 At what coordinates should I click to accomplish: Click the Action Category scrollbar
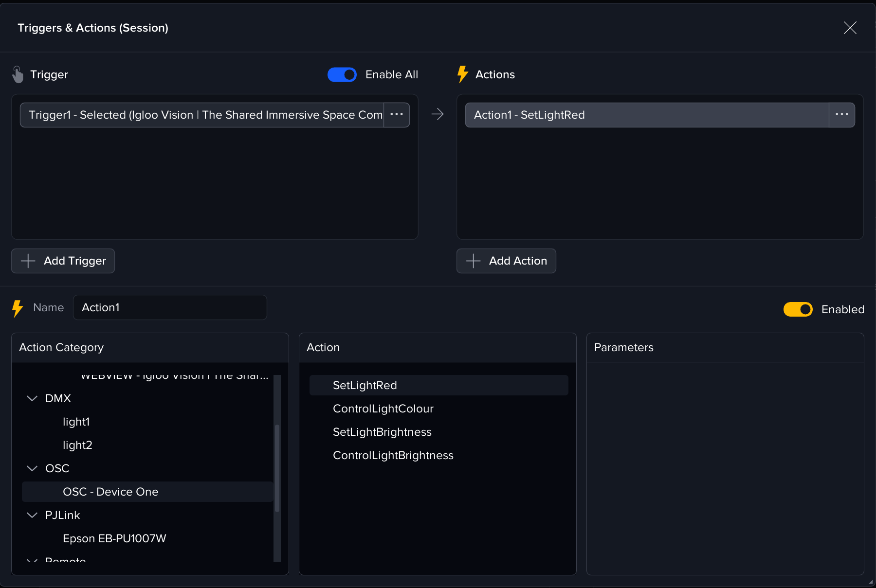tap(277, 468)
